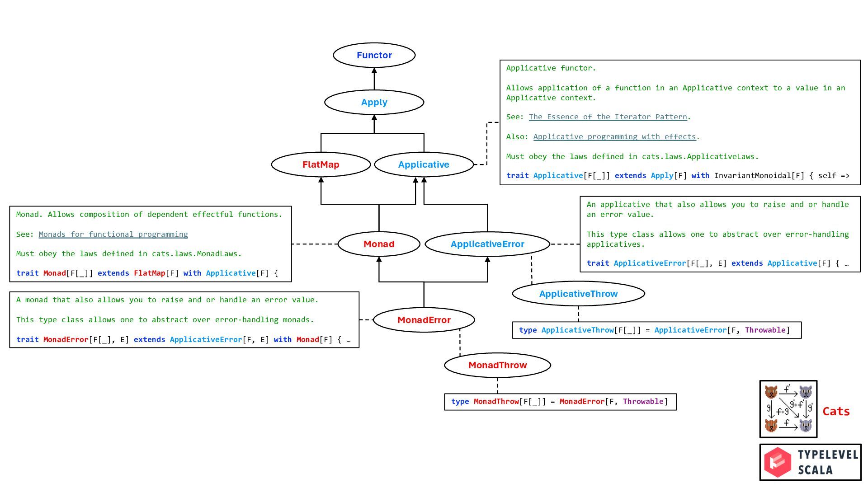Screen dimensions: 868x488
Task: Select the ApplicativeThrow node ellipse
Action: 578,294
